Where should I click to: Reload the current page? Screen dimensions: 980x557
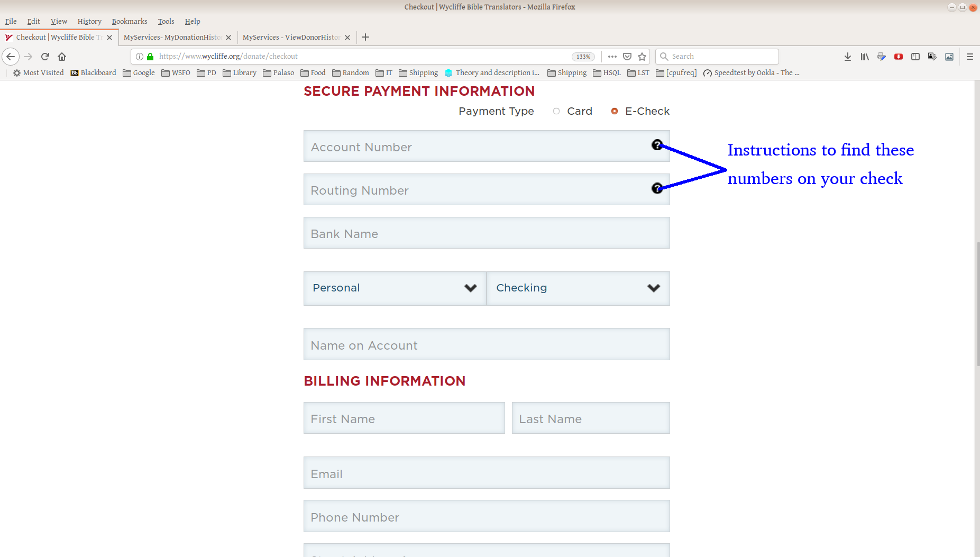[45, 57]
